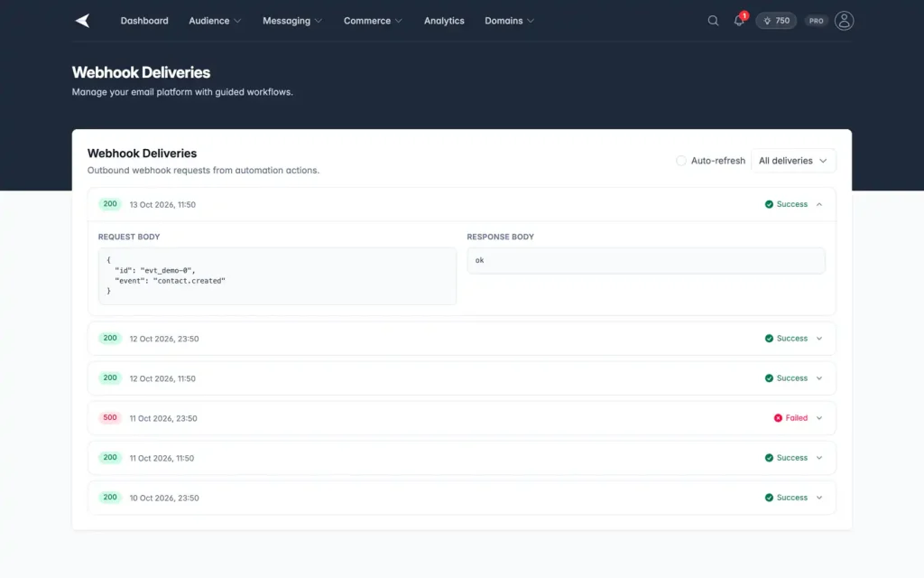Click the 750 credits badge
924x578 pixels.
click(x=776, y=21)
